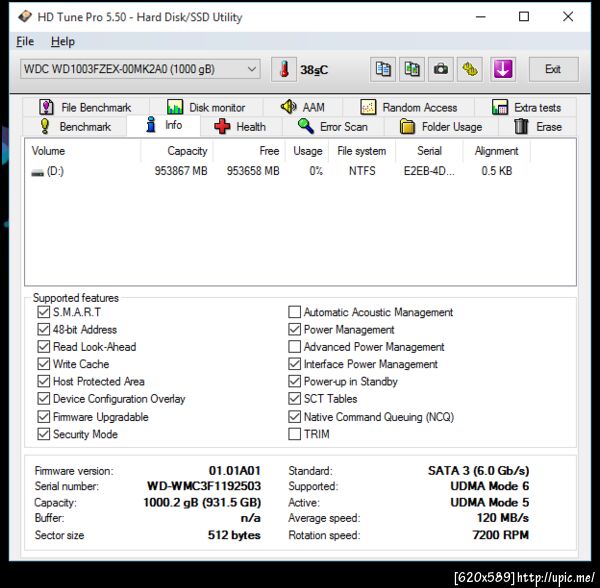The image size is (600, 588).
Task: Click the Exit button
Action: pos(553,69)
